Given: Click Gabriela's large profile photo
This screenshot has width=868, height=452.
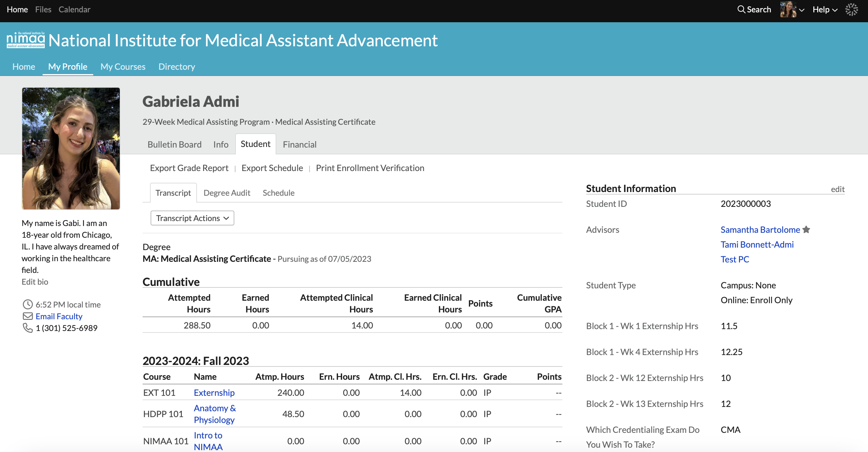Looking at the screenshot, I should pos(71,148).
